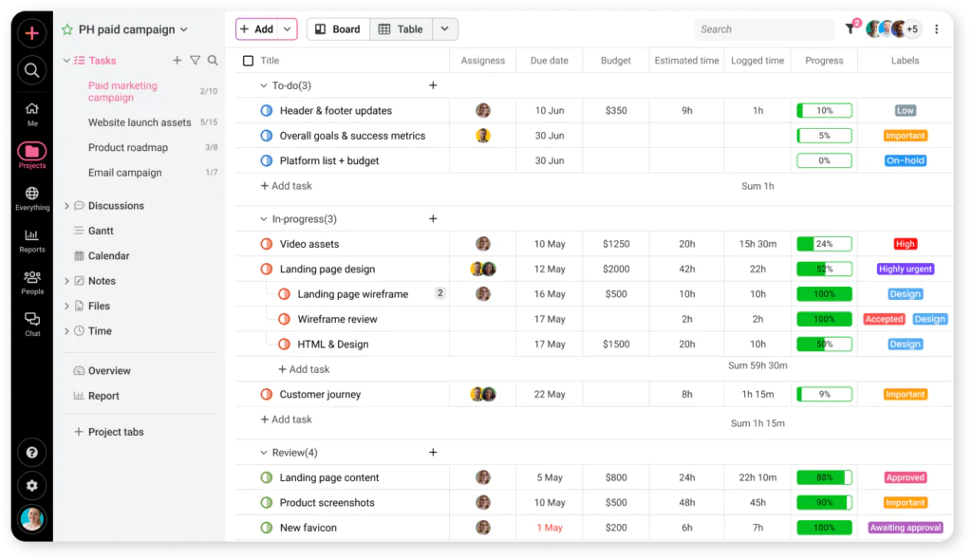This screenshot has height=560, width=972.
Task: Select the Table view tab
Action: [402, 28]
